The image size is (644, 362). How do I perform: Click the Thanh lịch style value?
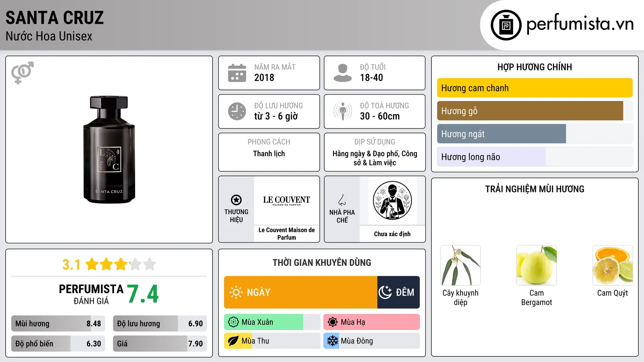(269, 154)
